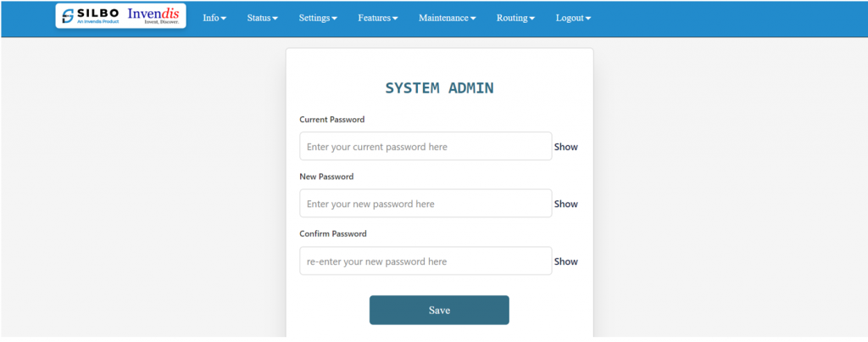The image size is (868, 342).
Task: Expand the Status dropdown arrow
Action: pyautogui.click(x=275, y=19)
